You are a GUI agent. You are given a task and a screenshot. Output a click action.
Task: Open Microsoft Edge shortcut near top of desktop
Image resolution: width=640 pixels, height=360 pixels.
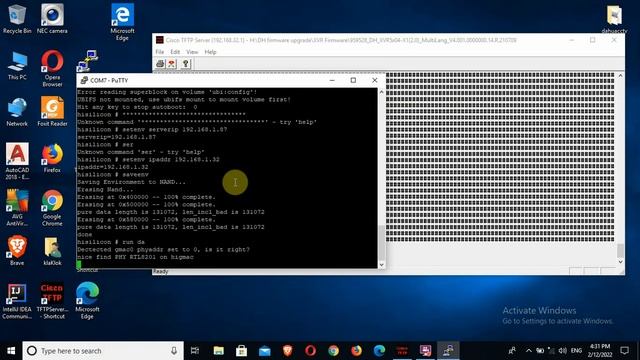122,22
